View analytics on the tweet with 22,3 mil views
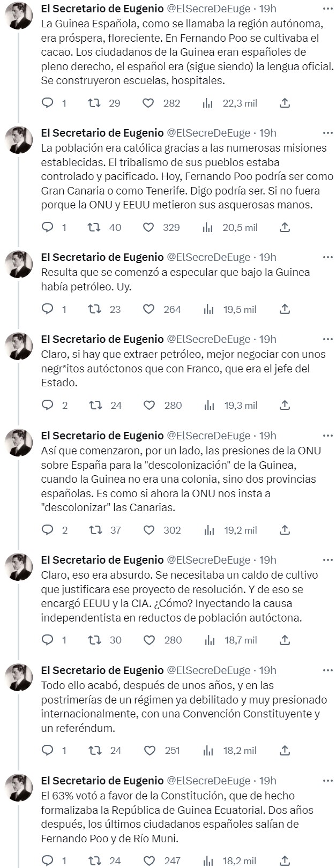This screenshot has width=336, height=868. pyautogui.click(x=209, y=103)
